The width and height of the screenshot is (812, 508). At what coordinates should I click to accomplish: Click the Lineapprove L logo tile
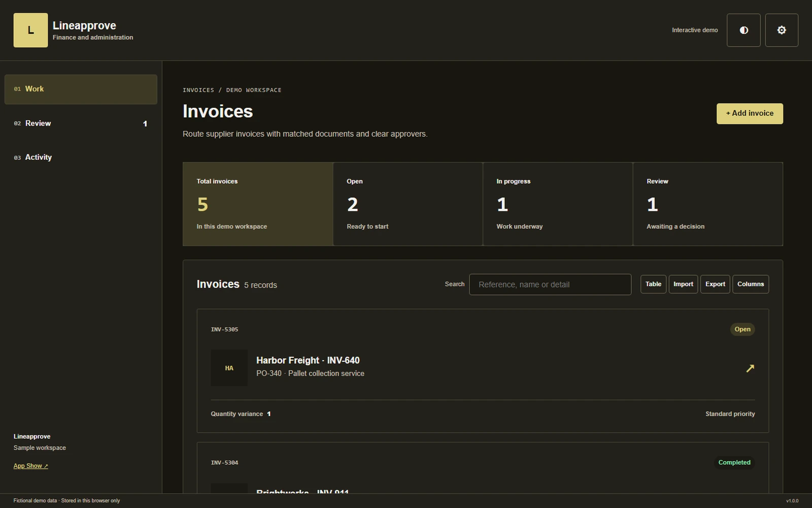(30, 30)
